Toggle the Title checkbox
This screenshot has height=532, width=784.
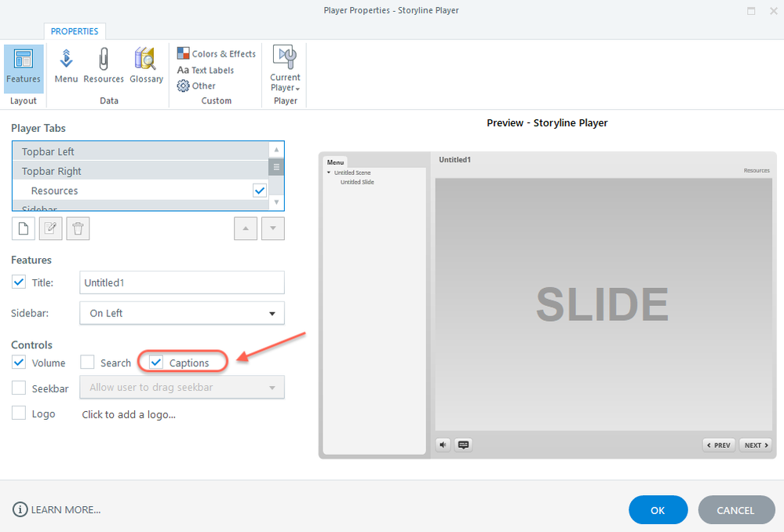click(x=19, y=282)
